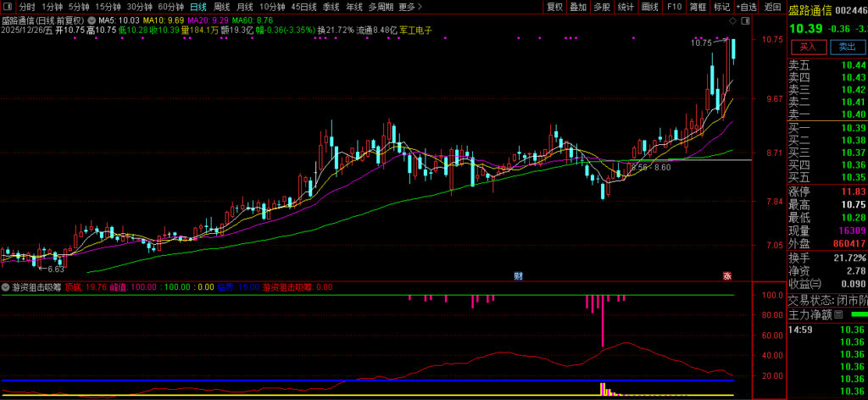This screenshot has height=400, width=868.
Task: Click the red 涨 marker on chart
Action: 726,275
